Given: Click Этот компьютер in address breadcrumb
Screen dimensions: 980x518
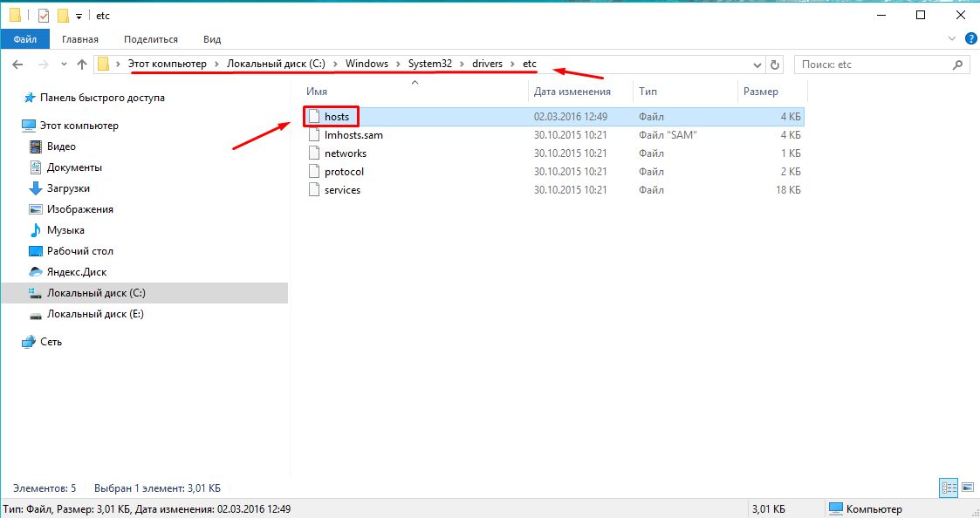Looking at the screenshot, I should [167, 64].
